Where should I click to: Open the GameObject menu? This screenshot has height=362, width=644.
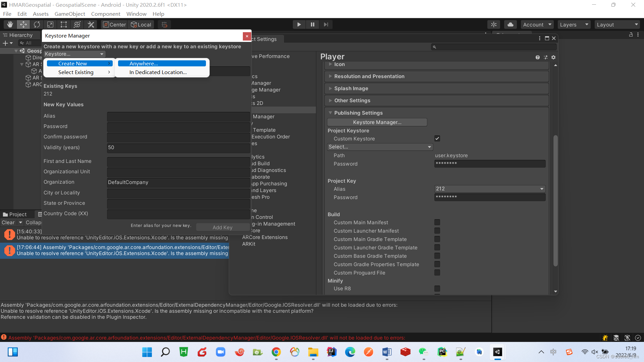(70, 14)
